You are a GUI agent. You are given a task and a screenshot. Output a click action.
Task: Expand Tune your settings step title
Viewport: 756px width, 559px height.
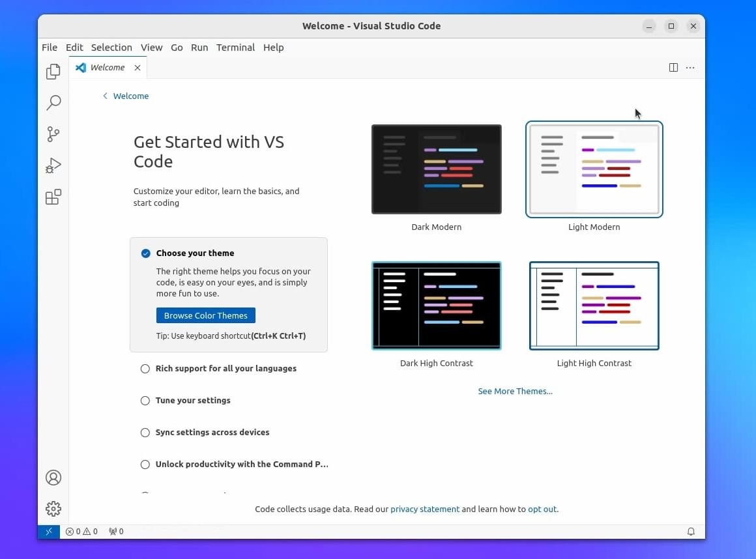coord(193,401)
